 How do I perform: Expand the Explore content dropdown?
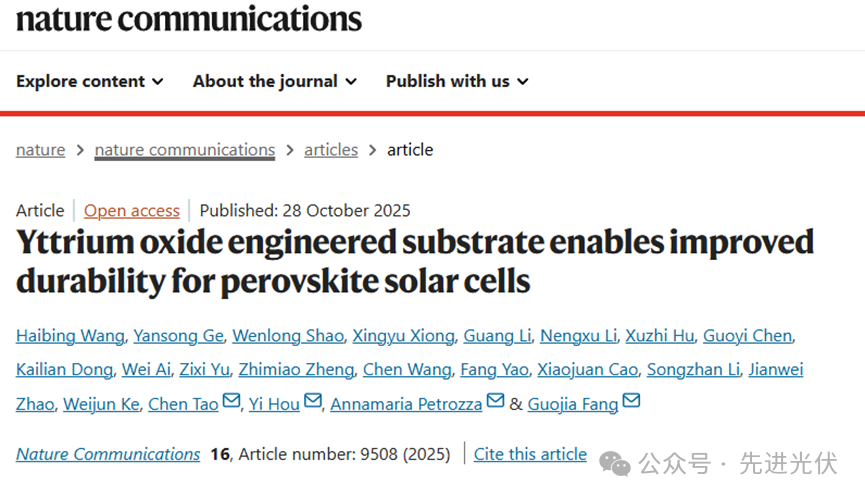click(90, 81)
